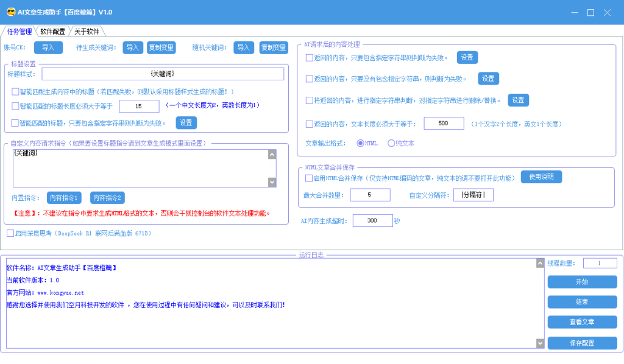Maximize the application window

click(591, 12)
